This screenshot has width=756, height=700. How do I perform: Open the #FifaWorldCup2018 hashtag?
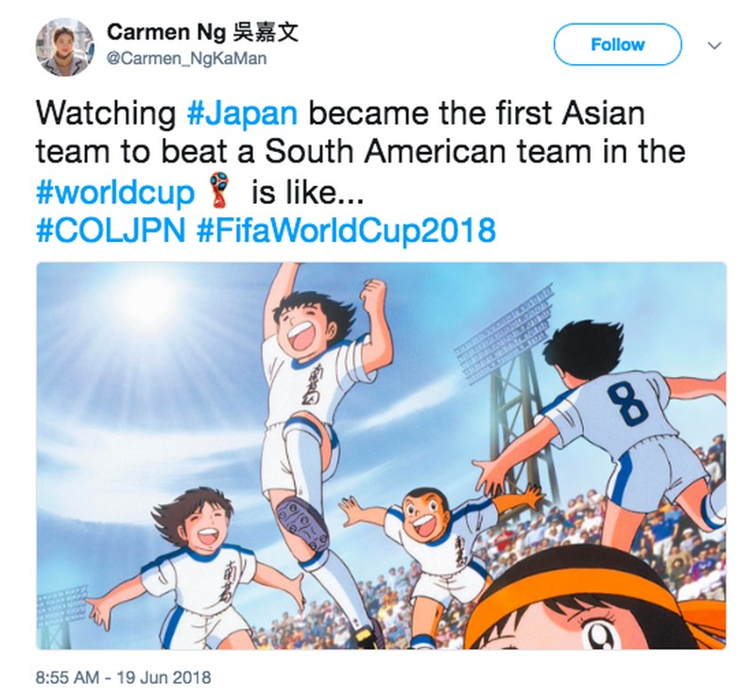pos(346,230)
